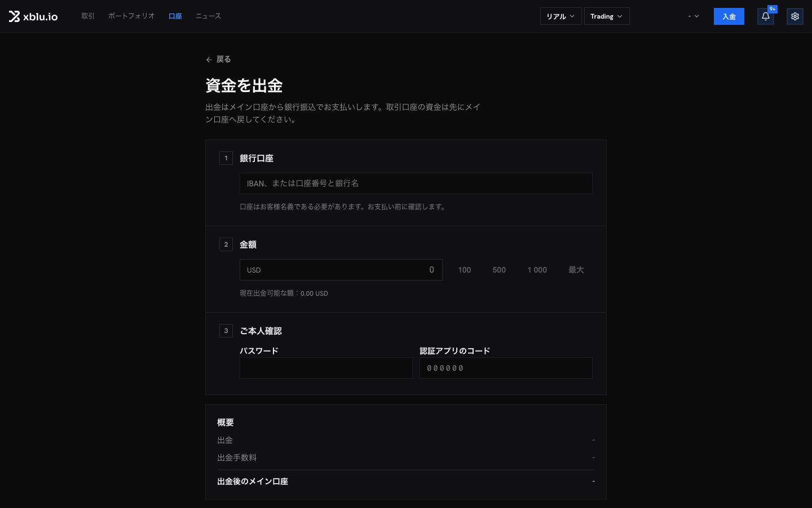
Task: Click the 出金後のメイン口座 row label
Action: click(x=253, y=481)
